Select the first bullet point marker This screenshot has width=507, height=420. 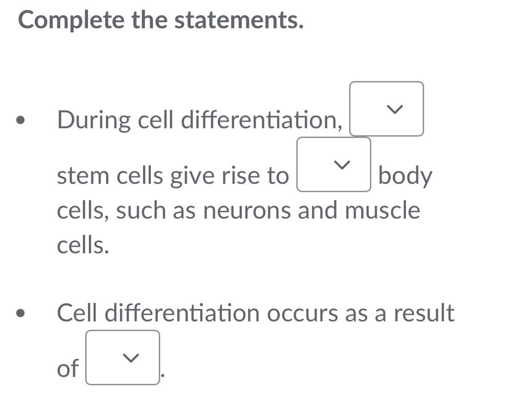[x=21, y=120]
